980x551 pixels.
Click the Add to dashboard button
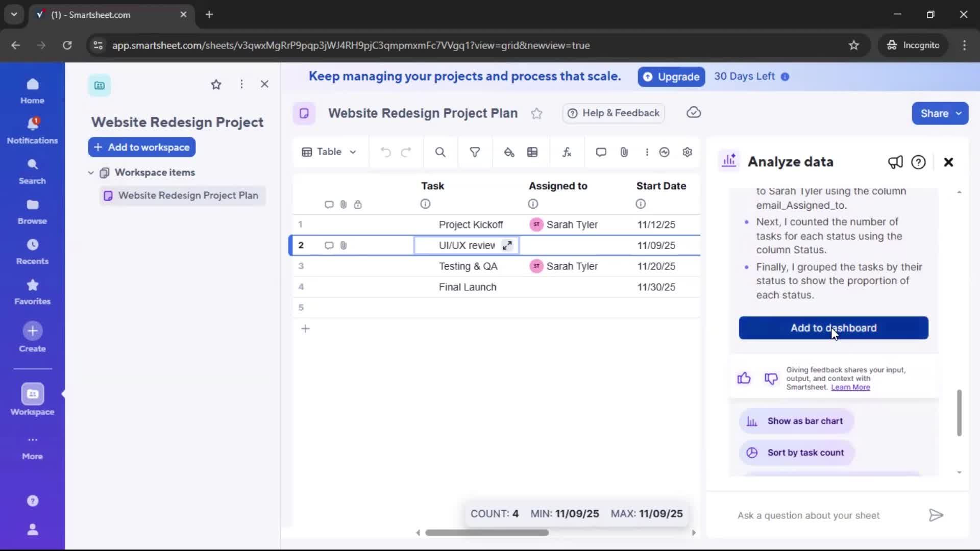coord(833,328)
